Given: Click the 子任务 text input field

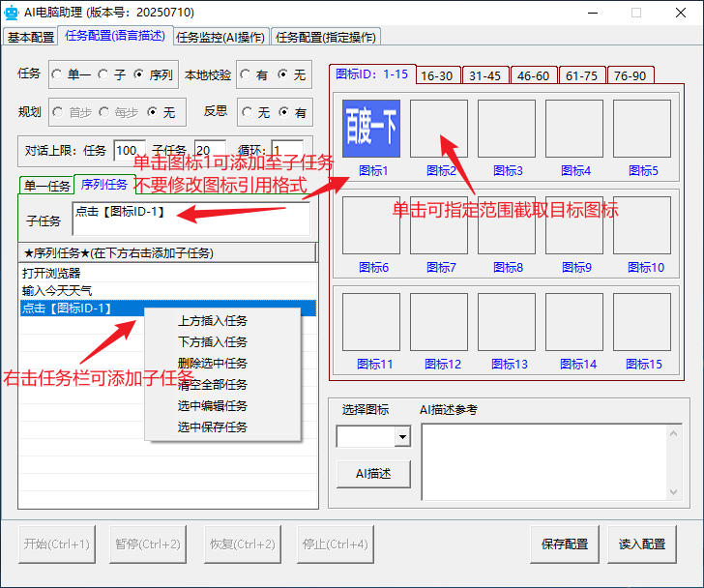Looking at the screenshot, I should pyautogui.click(x=191, y=220).
